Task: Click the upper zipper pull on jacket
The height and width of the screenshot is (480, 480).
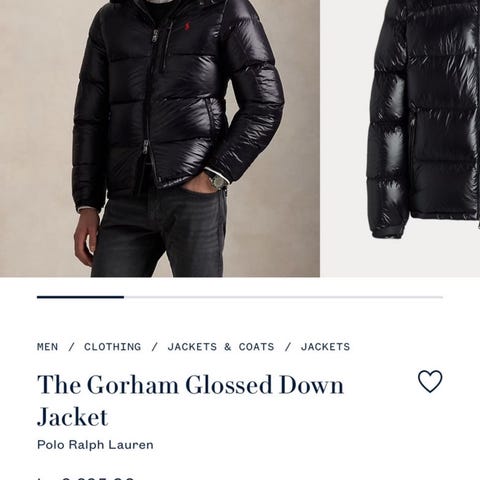Action: (x=155, y=37)
